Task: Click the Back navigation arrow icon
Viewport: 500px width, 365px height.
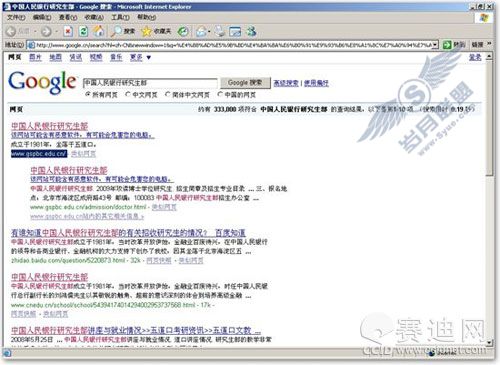Action: pos(11,31)
